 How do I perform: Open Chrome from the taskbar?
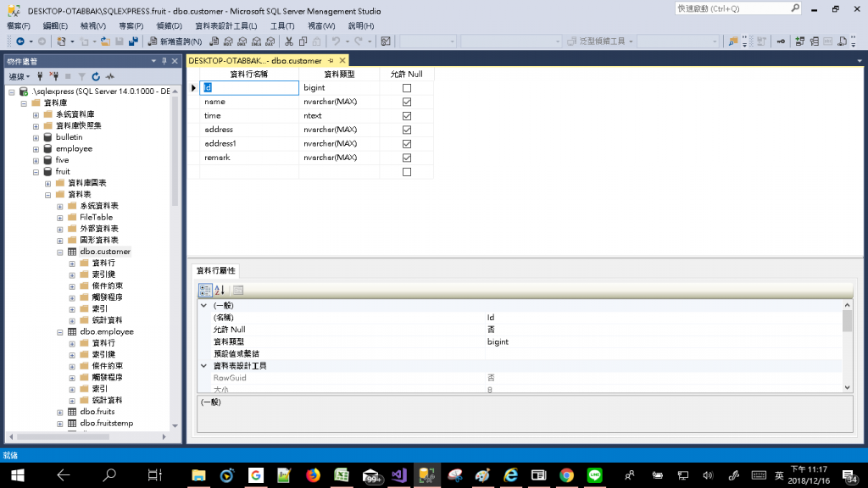tap(566, 475)
